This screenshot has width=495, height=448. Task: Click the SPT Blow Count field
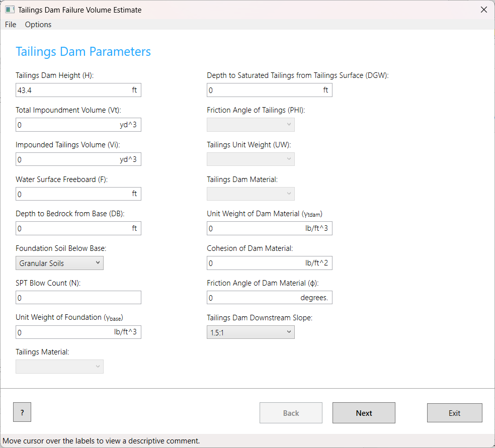pyautogui.click(x=78, y=298)
